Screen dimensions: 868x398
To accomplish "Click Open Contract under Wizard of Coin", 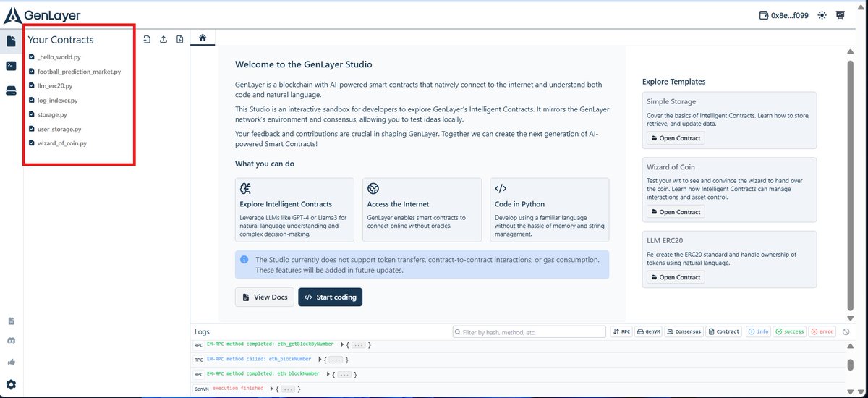I will coord(676,212).
